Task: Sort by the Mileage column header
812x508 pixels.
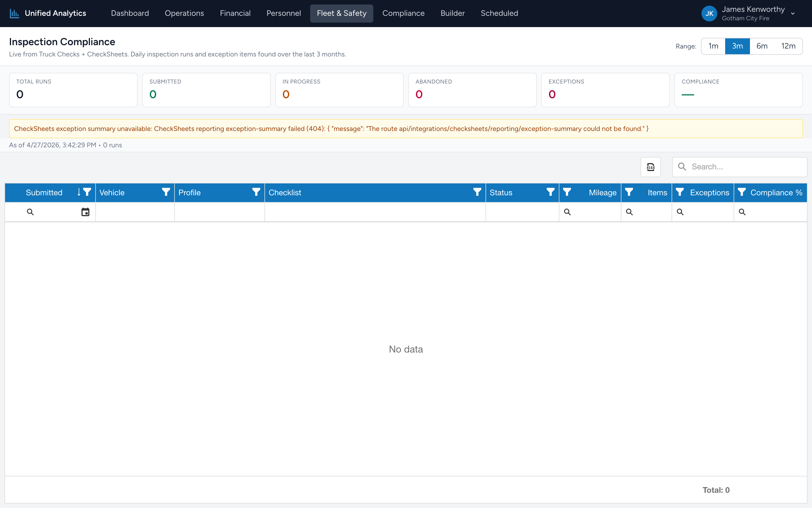Action: click(x=603, y=192)
